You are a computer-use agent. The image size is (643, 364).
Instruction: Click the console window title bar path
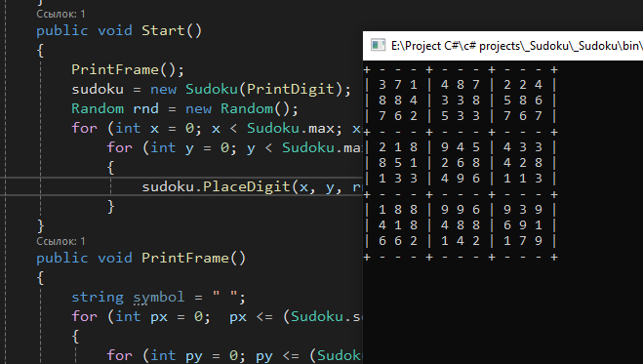coord(517,46)
